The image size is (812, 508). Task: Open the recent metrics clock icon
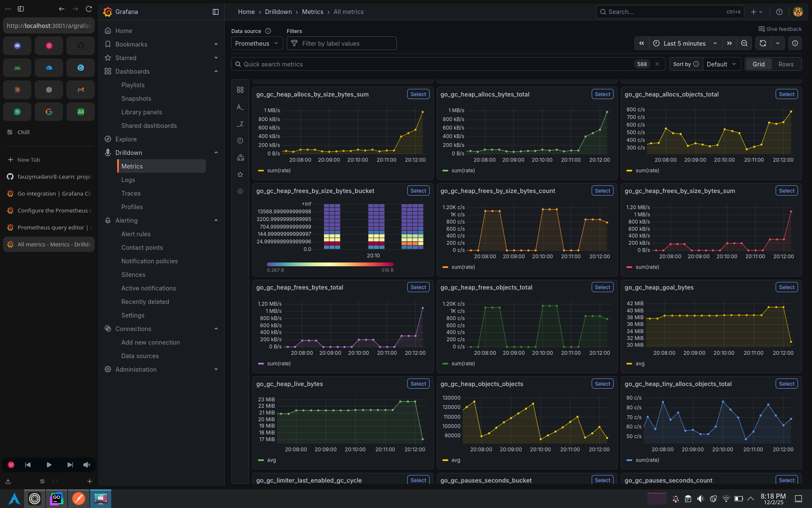coord(240,141)
